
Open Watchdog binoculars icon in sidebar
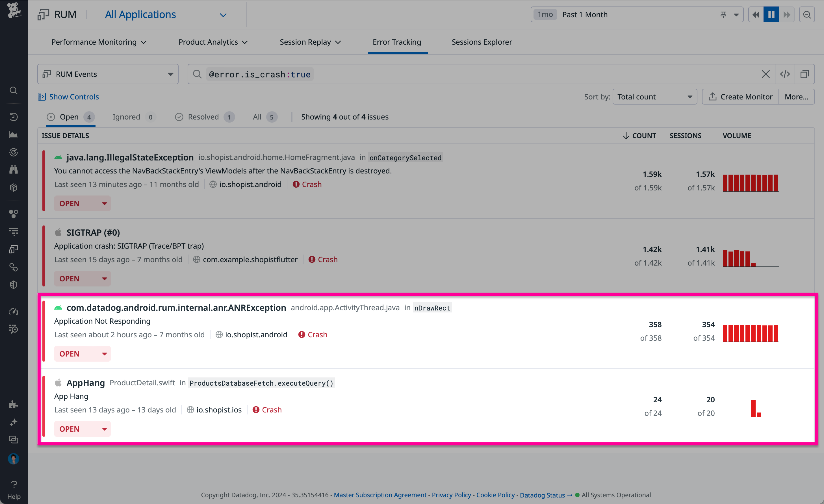13,169
